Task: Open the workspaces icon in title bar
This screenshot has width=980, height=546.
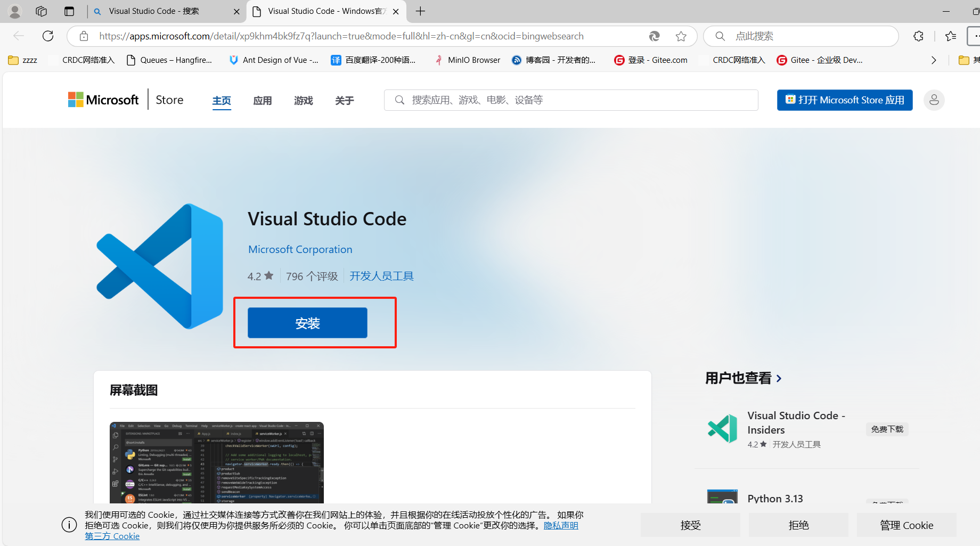Action: pyautogui.click(x=41, y=11)
